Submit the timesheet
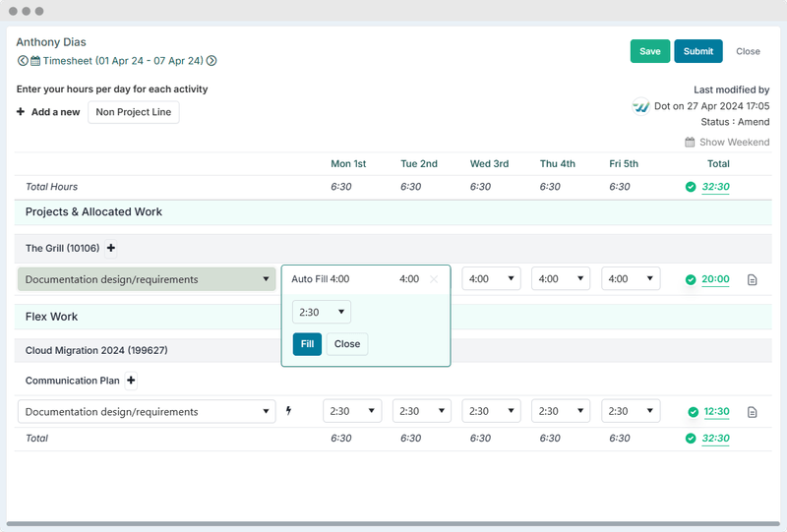The width and height of the screenshot is (787, 532). pos(698,51)
